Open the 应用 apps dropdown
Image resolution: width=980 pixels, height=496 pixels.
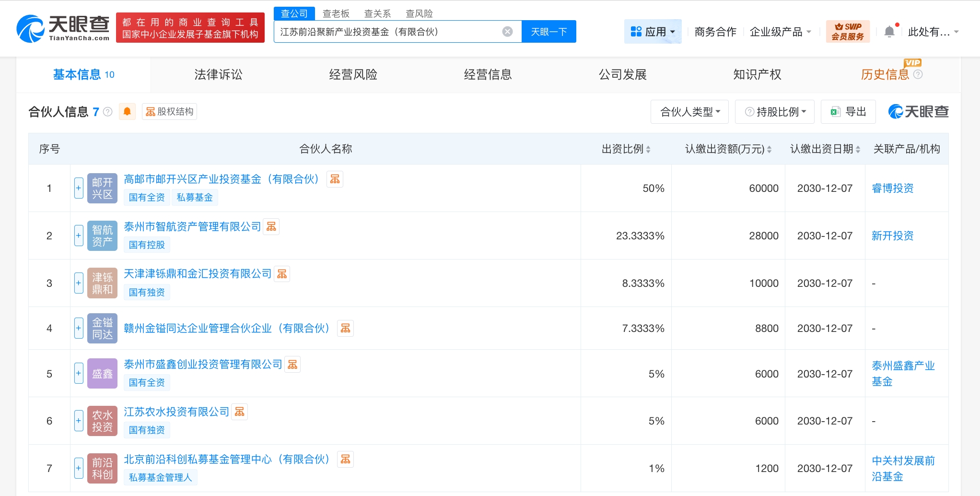coord(653,32)
